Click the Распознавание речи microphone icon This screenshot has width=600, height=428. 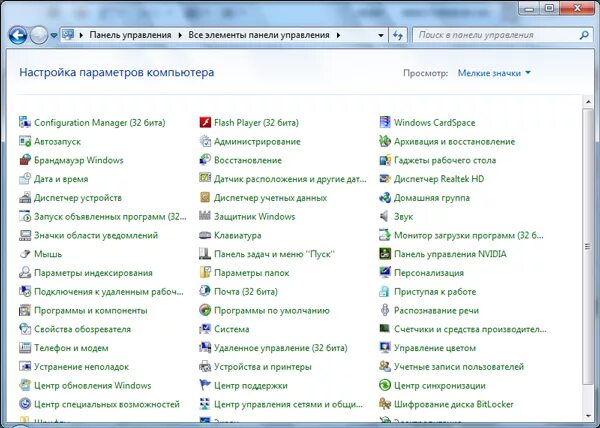pos(385,310)
